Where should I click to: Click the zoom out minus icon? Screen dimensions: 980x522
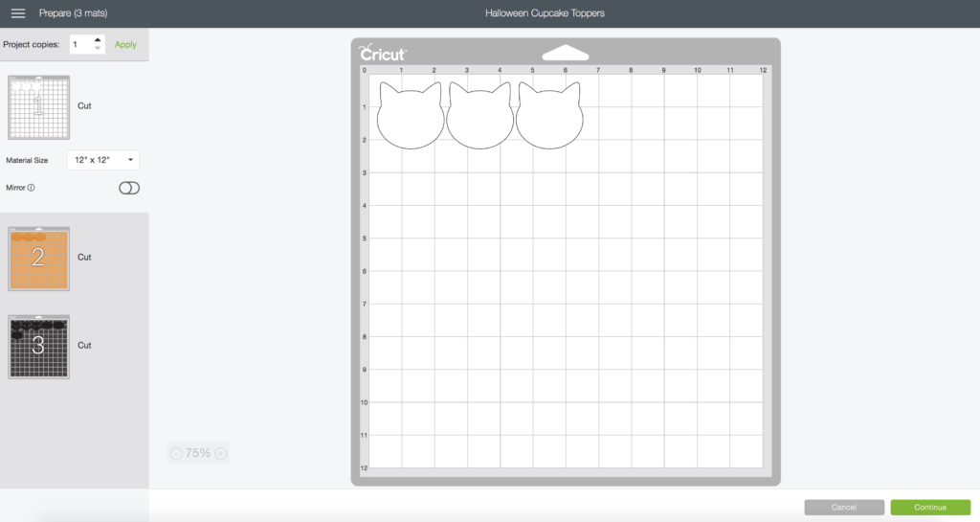(176, 454)
